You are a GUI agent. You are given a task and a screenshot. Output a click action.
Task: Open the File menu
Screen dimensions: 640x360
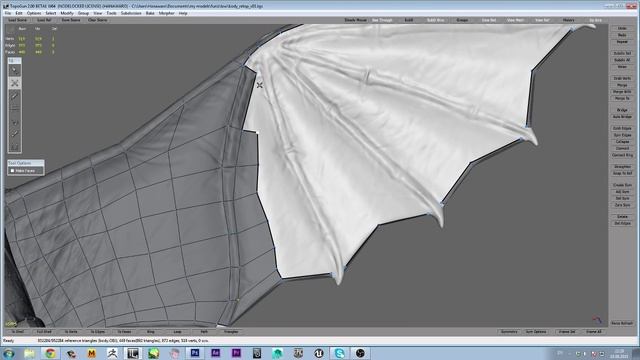point(8,13)
